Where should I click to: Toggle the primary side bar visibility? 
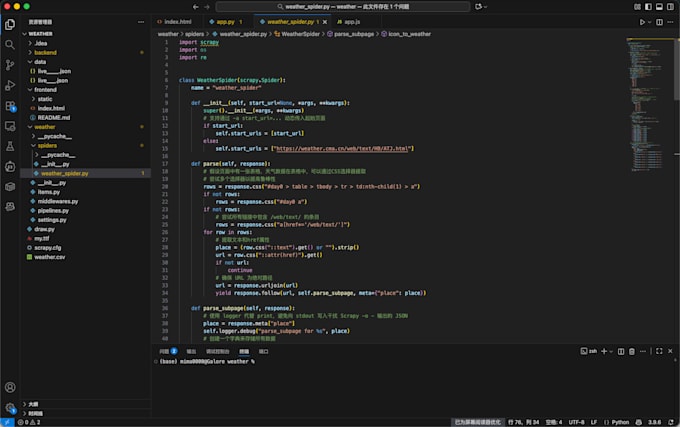tap(648, 7)
